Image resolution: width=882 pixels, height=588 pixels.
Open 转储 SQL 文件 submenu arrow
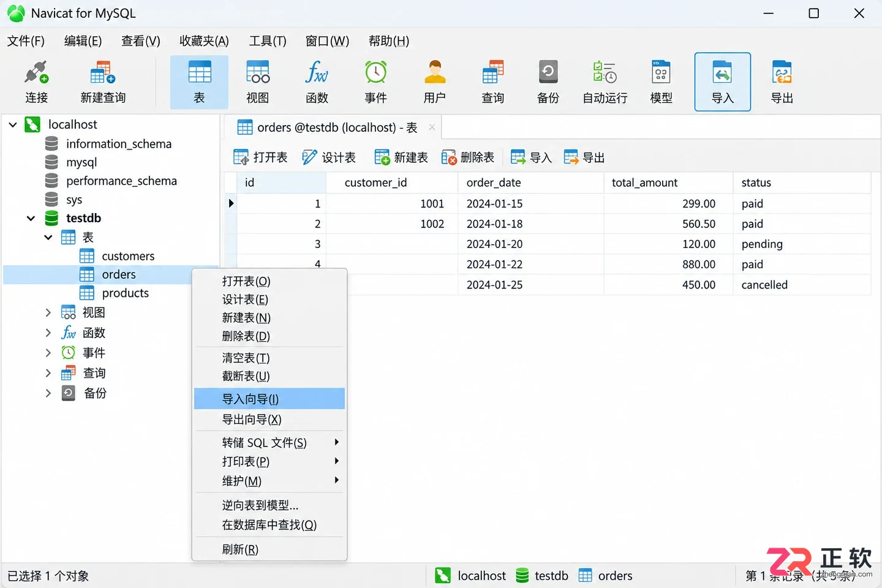336,442
